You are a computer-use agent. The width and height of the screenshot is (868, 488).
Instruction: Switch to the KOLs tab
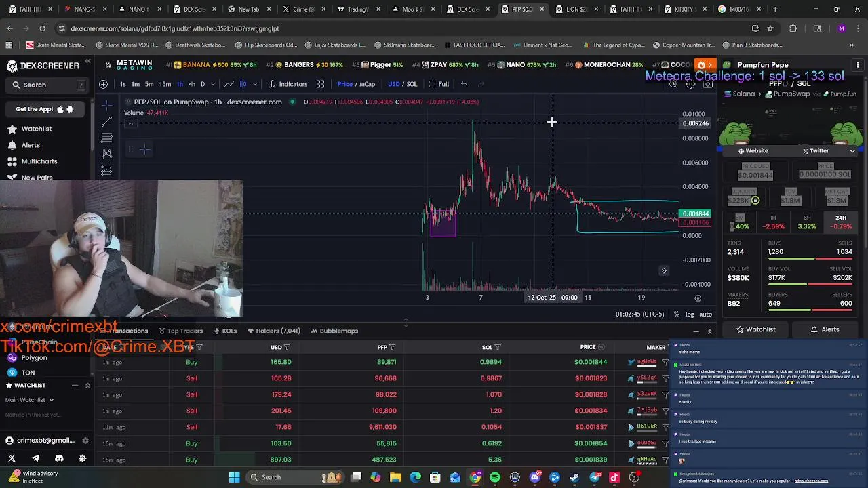(x=225, y=331)
